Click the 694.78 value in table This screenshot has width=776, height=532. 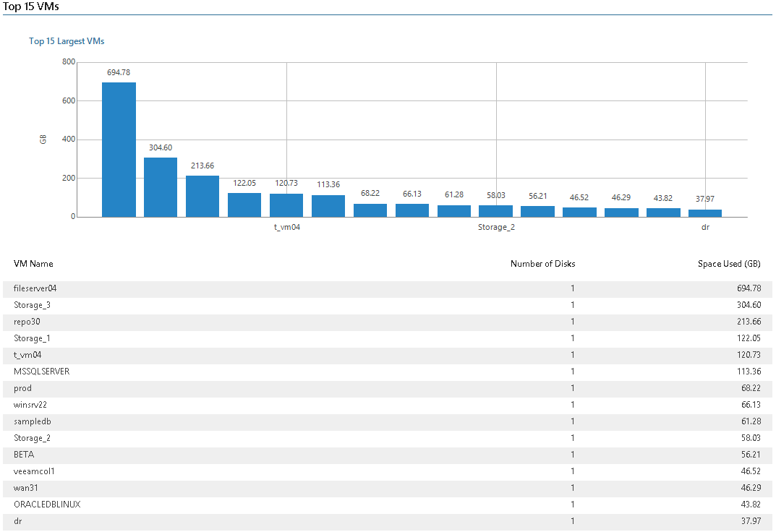coord(749,288)
